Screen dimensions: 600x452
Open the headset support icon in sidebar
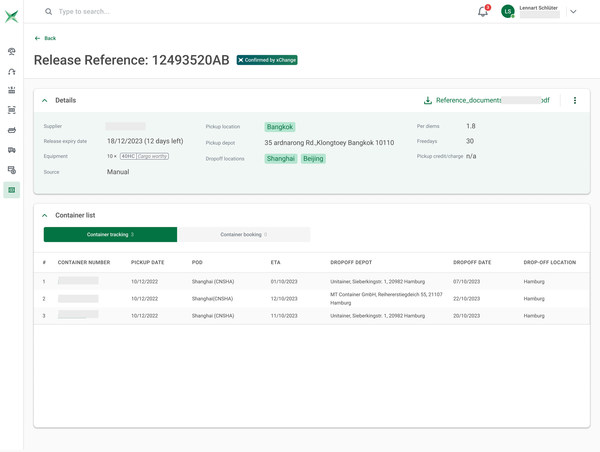pos(12,71)
